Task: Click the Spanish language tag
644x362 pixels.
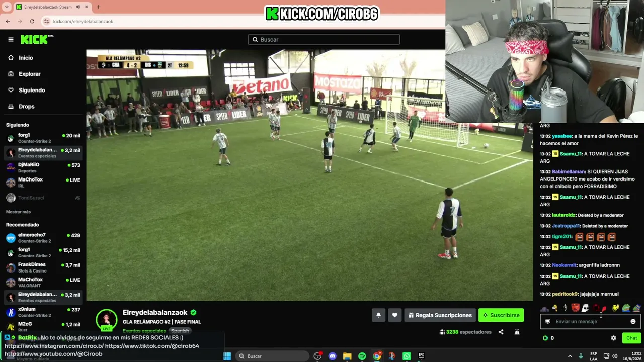Action: 180,331
